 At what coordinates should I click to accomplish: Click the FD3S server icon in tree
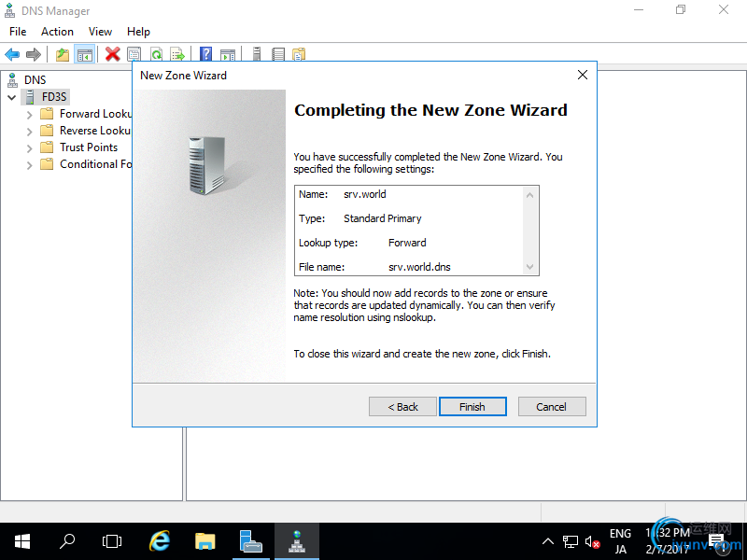(30, 97)
